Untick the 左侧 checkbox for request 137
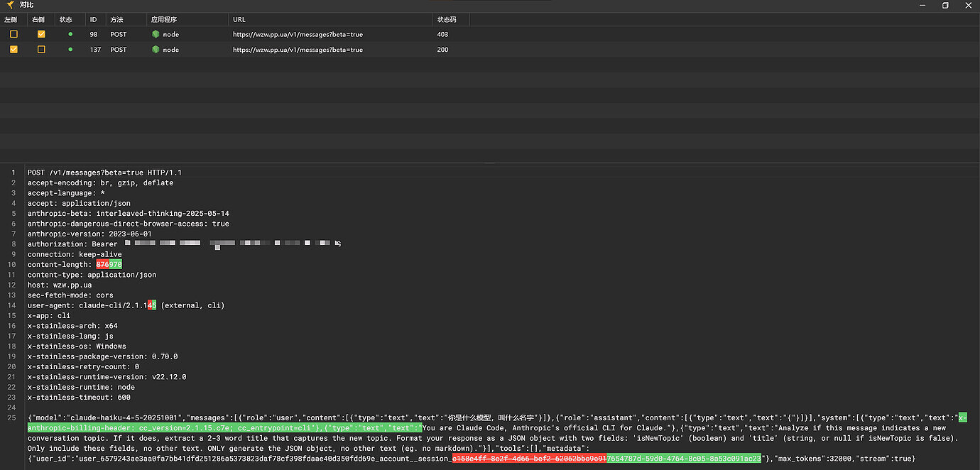The height and width of the screenshot is (470, 980). 13,50
